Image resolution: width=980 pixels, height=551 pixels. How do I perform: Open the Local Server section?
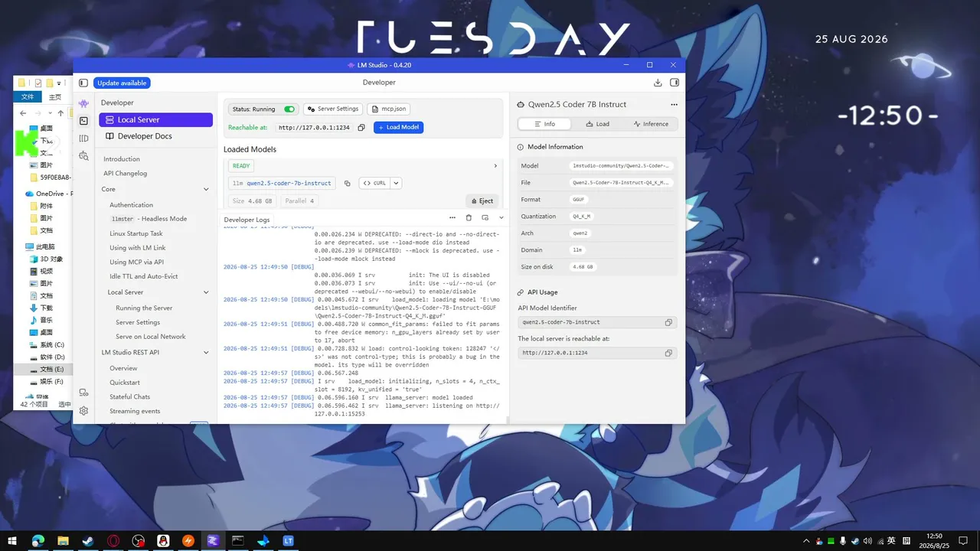click(x=155, y=120)
